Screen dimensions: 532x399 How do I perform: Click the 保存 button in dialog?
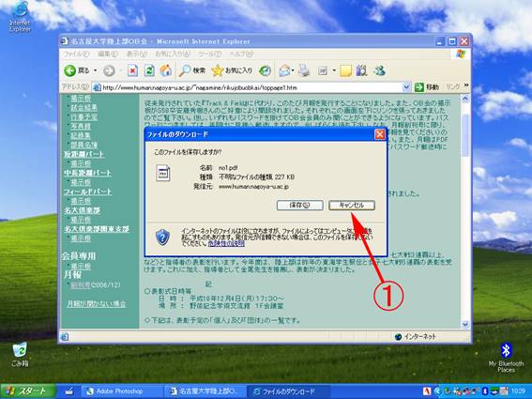[299, 205]
